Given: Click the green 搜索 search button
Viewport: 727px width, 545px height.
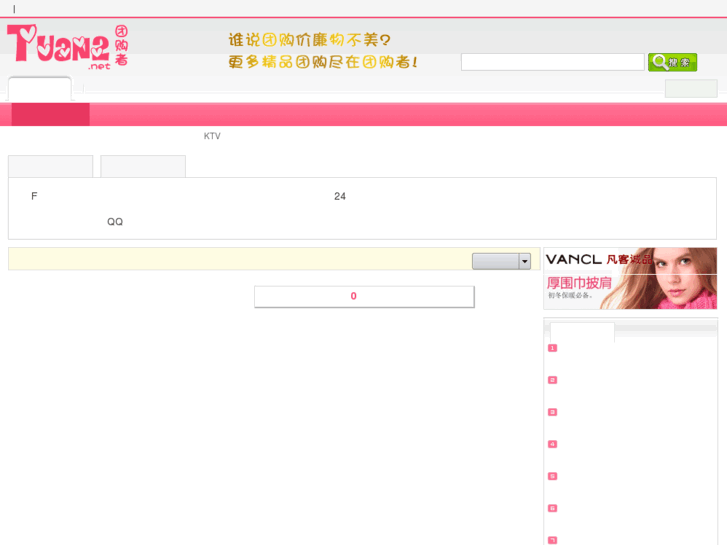Looking at the screenshot, I should point(672,62).
